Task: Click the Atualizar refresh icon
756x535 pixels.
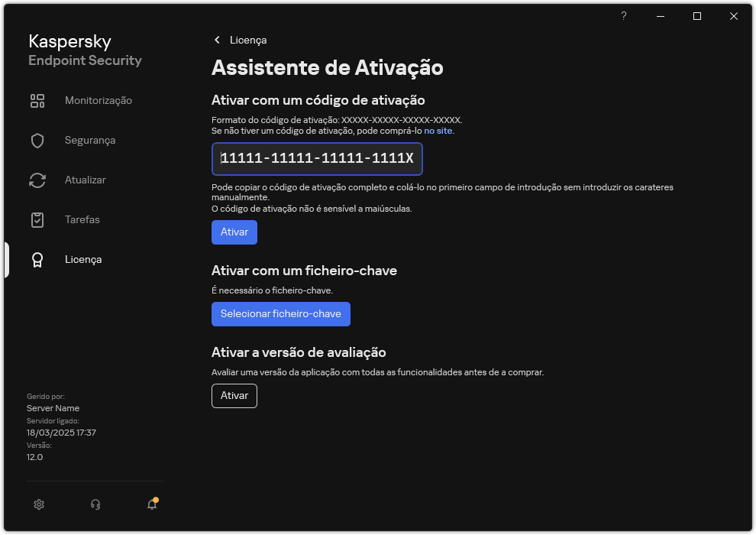Action: (x=37, y=180)
